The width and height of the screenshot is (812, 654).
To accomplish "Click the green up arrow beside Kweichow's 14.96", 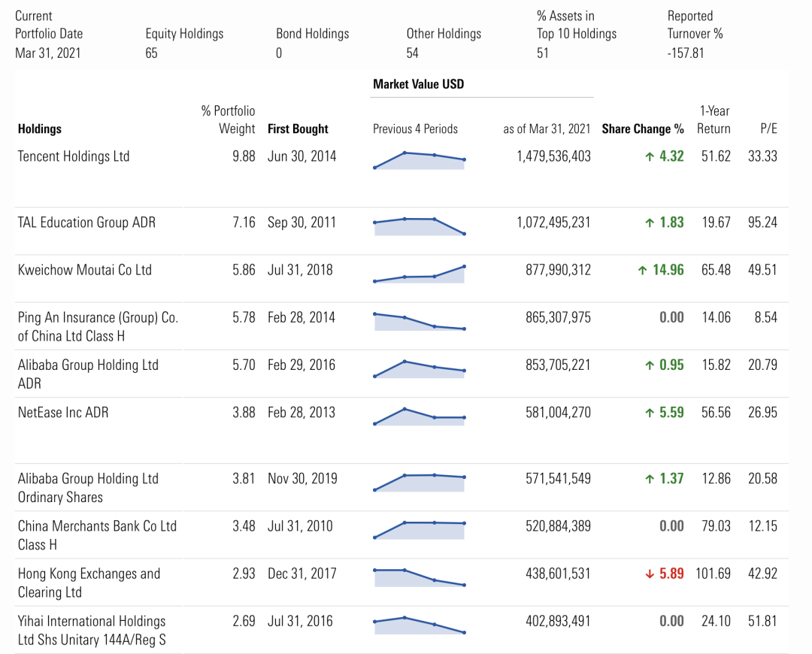I will pyautogui.click(x=643, y=271).
